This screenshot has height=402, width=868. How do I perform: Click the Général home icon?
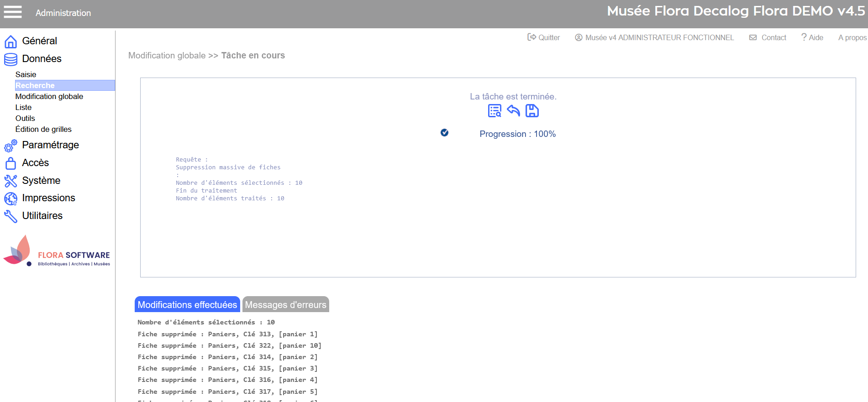pos(11,42)
